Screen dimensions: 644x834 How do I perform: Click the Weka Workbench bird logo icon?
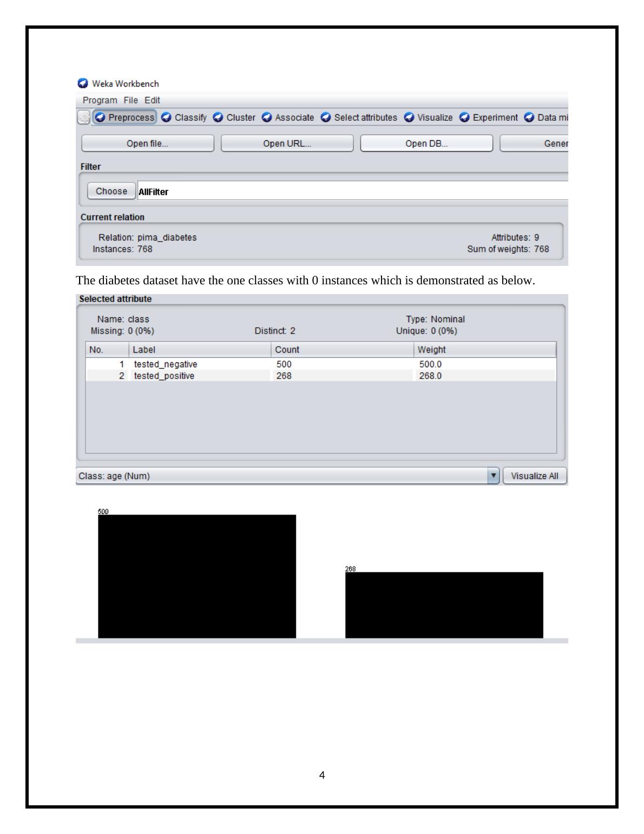tap(83, 83)
